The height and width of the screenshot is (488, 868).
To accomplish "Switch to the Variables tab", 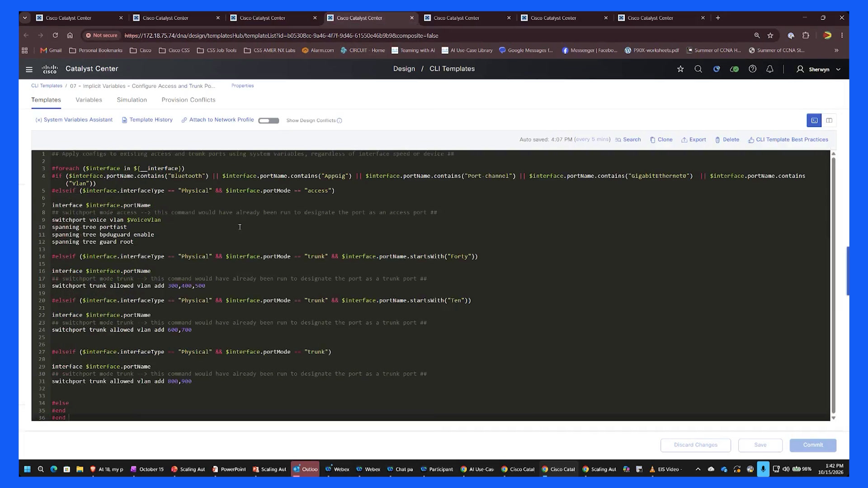I will click(x=89, y=100).
